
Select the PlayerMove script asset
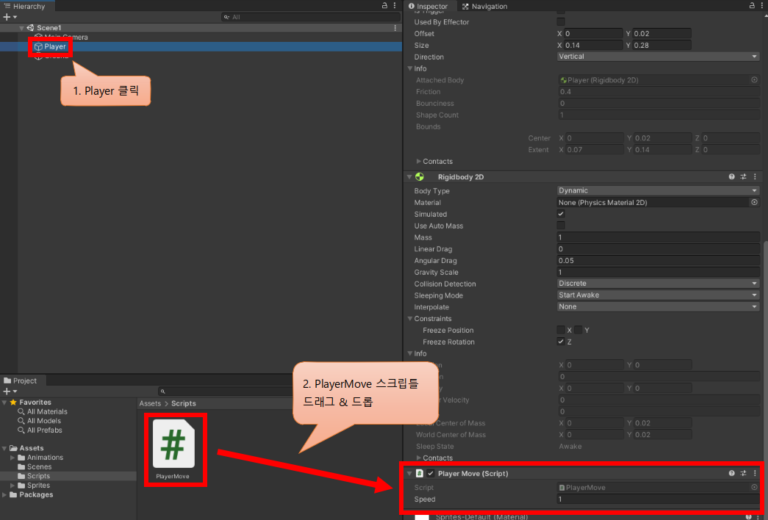click(x=174, y=449)
